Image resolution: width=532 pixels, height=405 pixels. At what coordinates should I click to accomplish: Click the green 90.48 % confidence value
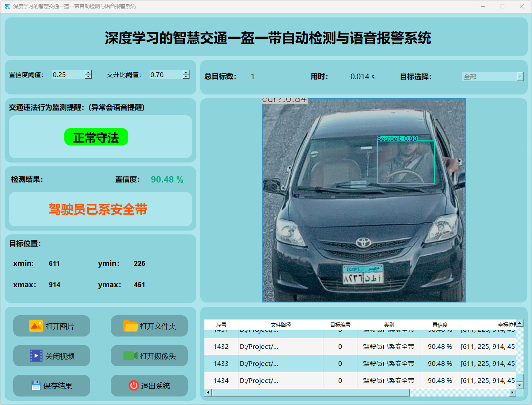pyautogui.click(x=167, y=180)
